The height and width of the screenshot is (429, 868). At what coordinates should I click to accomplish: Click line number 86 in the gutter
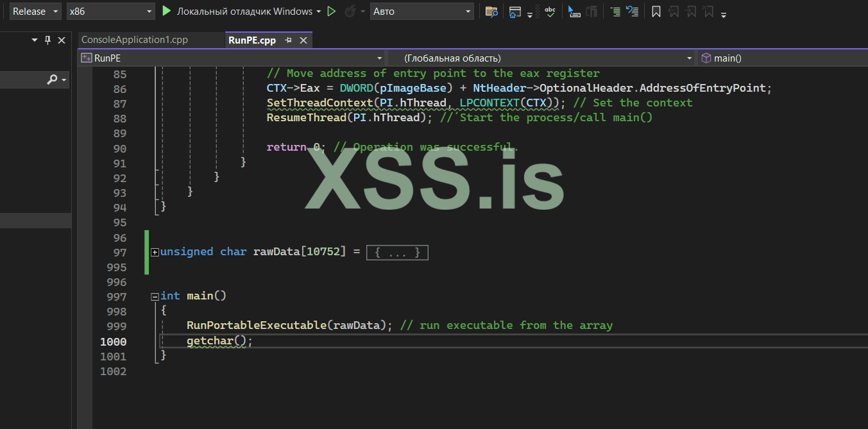click(119, 88)
